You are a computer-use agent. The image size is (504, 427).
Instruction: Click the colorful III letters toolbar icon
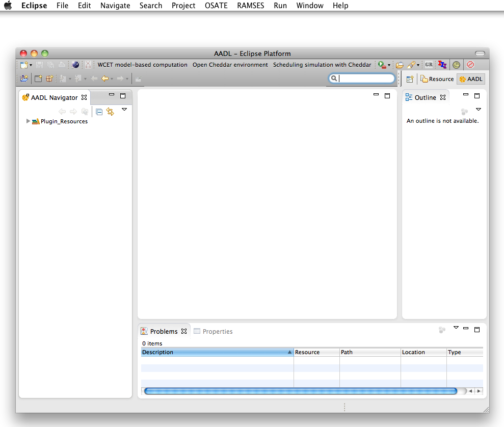(442, 65)
